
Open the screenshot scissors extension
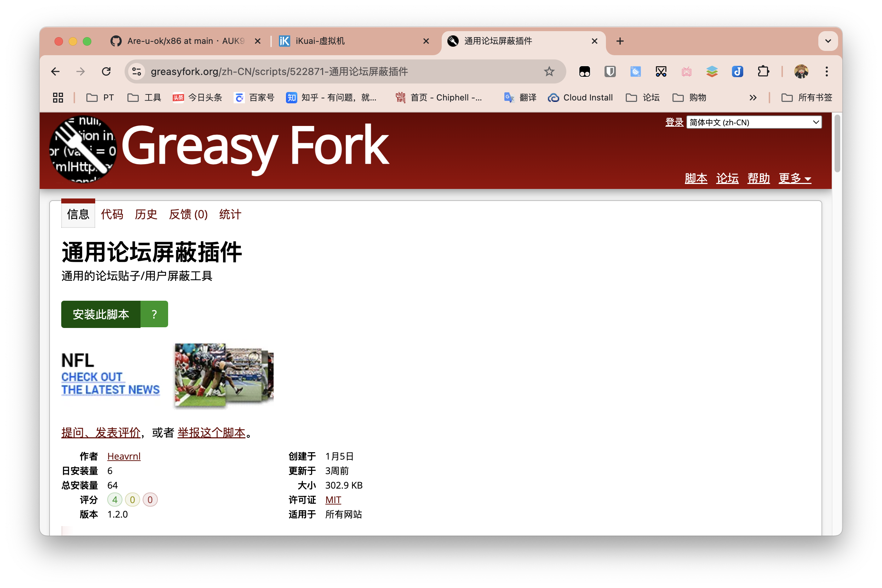click(x=661, y=71)
